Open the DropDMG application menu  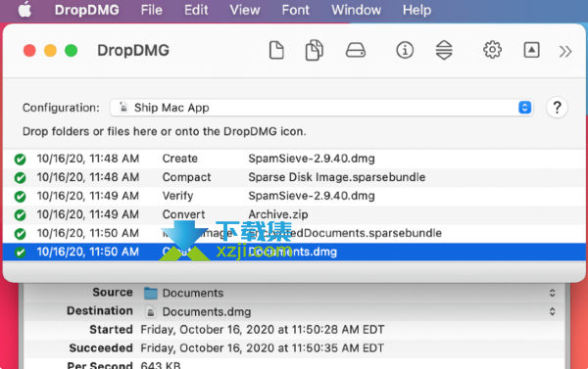[86, 10]
